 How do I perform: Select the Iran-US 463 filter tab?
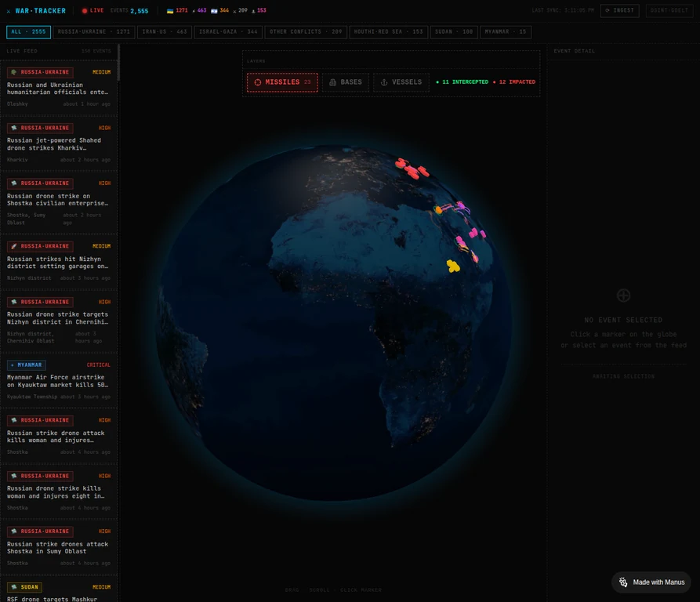[x=165, y=31]
